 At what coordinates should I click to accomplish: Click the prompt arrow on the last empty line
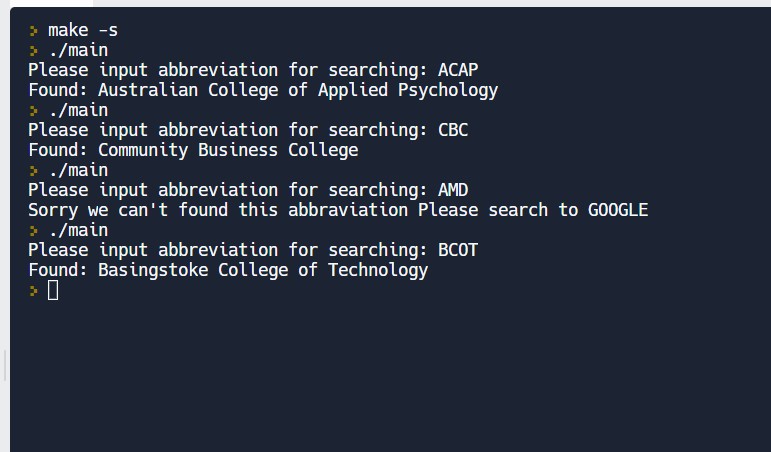[33, 291]
